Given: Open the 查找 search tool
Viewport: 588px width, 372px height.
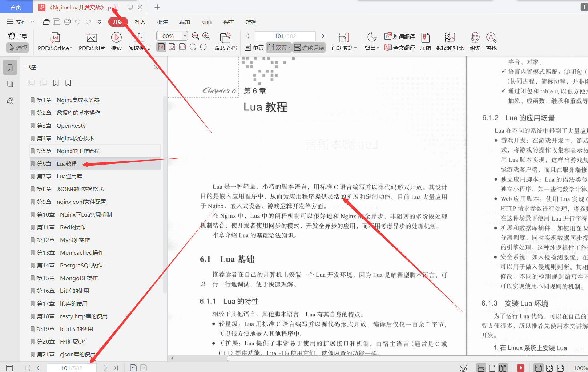Looking at the screenshot, I should (x=491, y=41).
